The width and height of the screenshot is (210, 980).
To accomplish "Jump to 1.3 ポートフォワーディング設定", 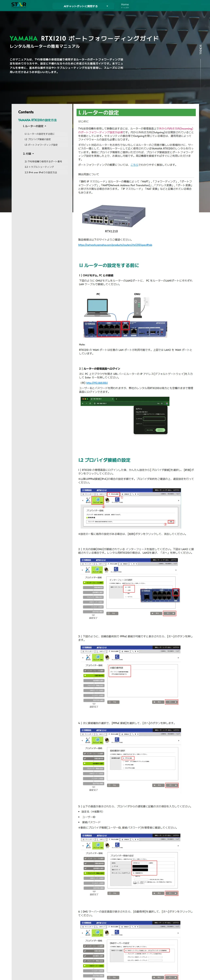I will point(41,145).
